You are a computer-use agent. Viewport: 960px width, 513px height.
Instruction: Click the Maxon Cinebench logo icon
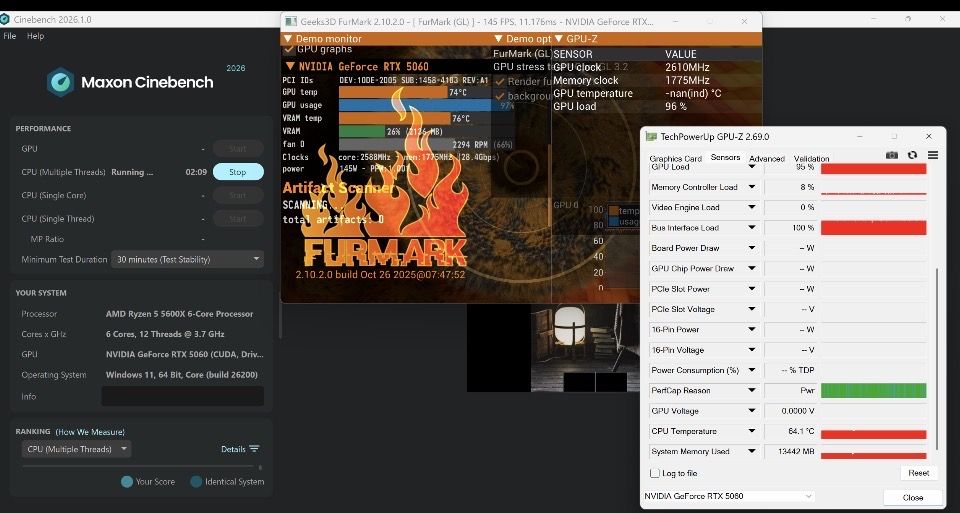[60, 82]
